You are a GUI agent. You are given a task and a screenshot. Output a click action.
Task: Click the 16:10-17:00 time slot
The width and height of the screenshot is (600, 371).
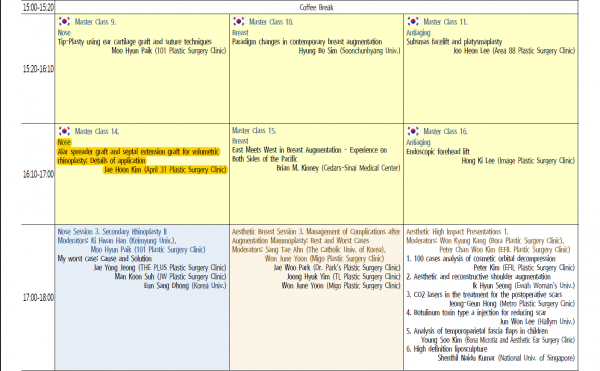[38, 174]
